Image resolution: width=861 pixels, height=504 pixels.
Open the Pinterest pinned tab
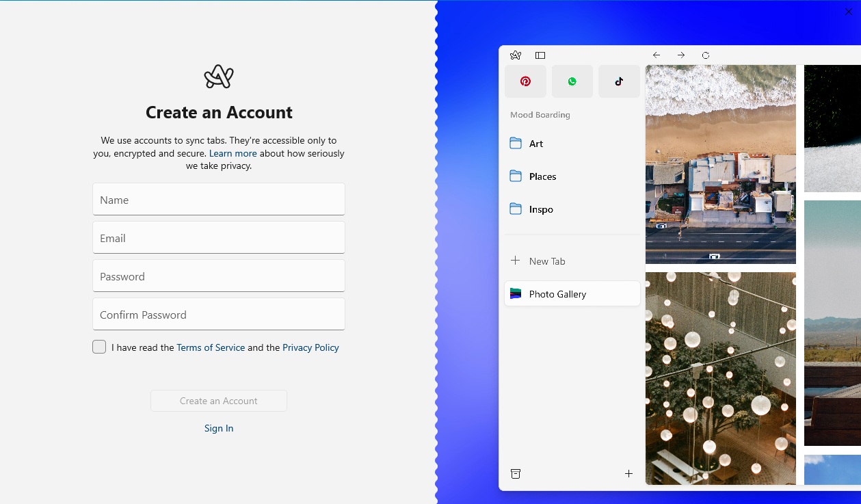(x=525, y=81)
